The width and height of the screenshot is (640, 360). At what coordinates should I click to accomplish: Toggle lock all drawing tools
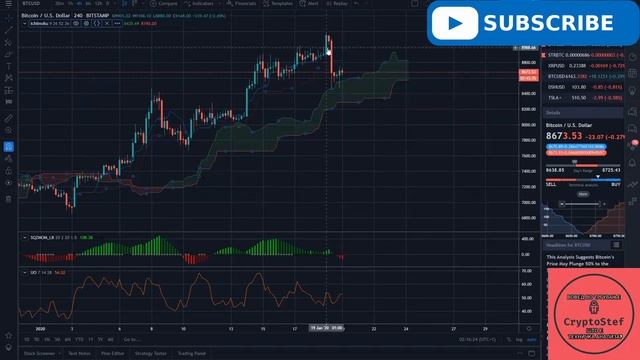tap(9, 171)
